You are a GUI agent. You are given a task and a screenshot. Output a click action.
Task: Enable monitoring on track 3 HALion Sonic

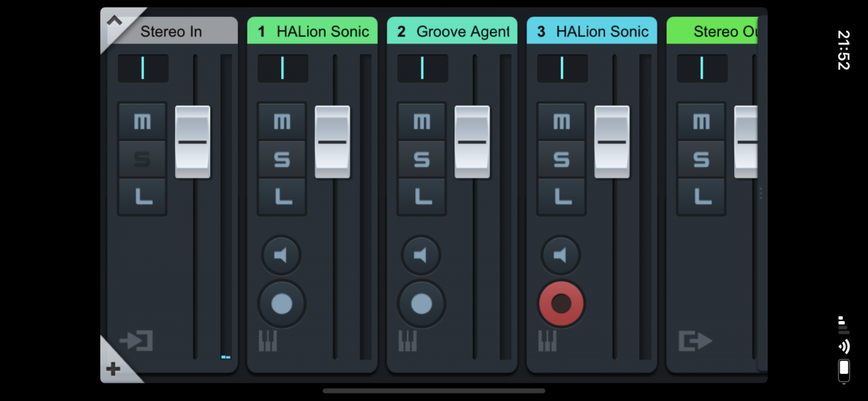tap(561, 255)
